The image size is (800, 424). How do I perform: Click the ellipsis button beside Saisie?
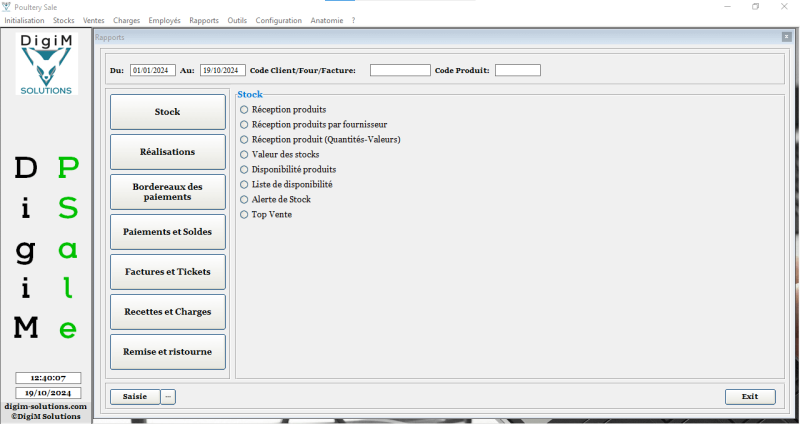tap(168, 396)
